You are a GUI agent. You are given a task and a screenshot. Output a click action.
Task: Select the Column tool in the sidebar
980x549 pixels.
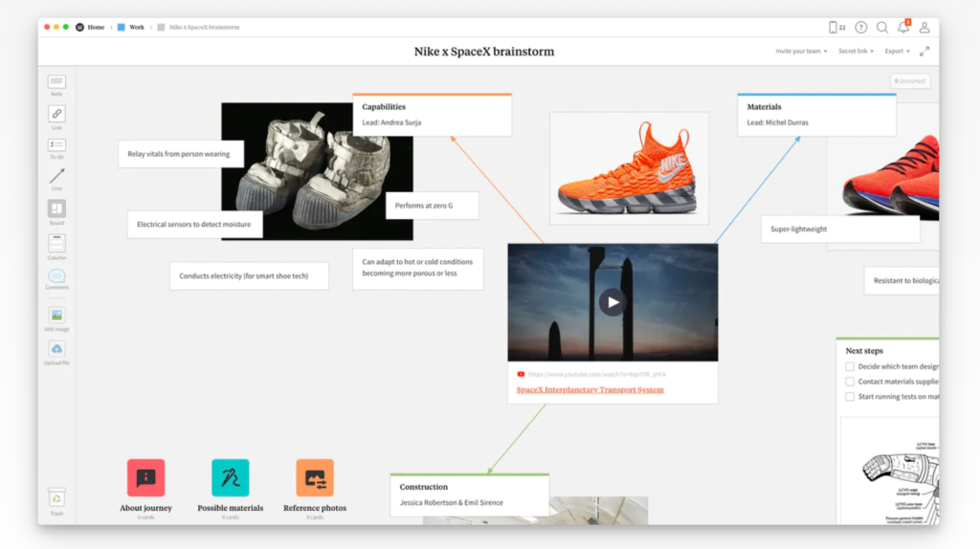(56, 248)
